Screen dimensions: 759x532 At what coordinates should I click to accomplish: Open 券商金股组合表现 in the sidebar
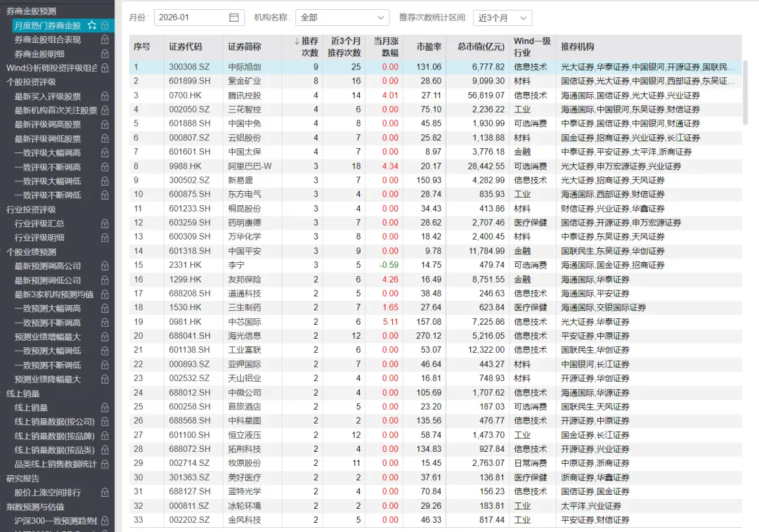(48, 39)
